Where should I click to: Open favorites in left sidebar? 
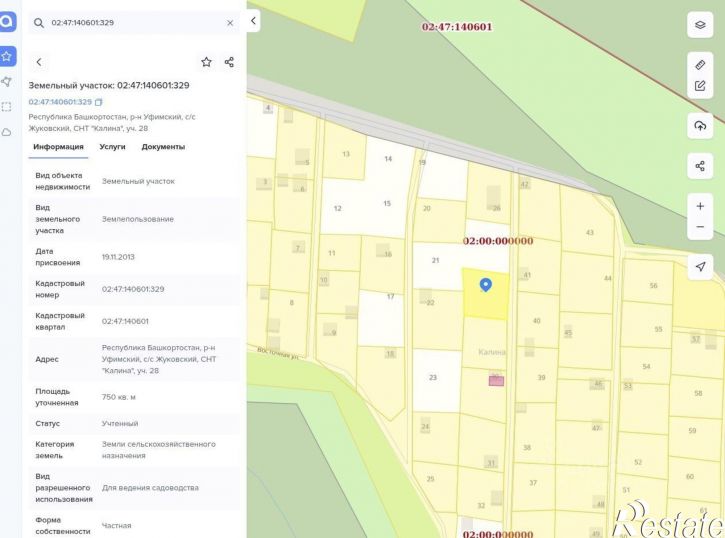point(6,56)
